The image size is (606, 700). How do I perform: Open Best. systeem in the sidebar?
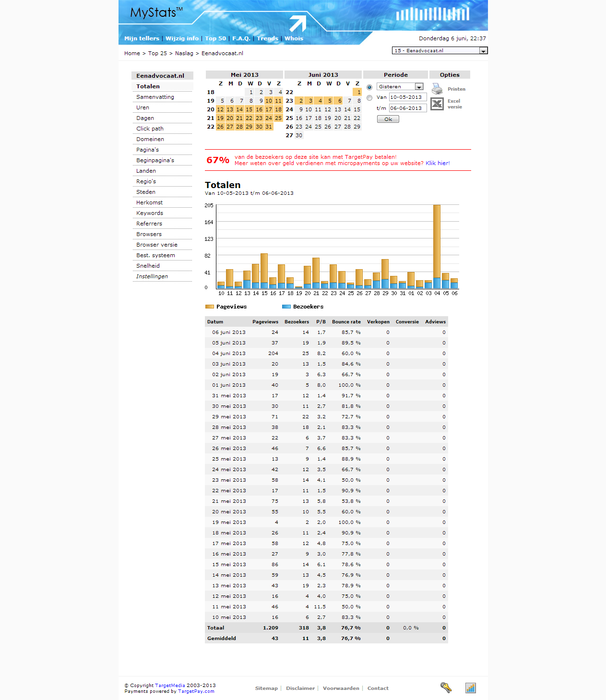(x=155, y=255)
